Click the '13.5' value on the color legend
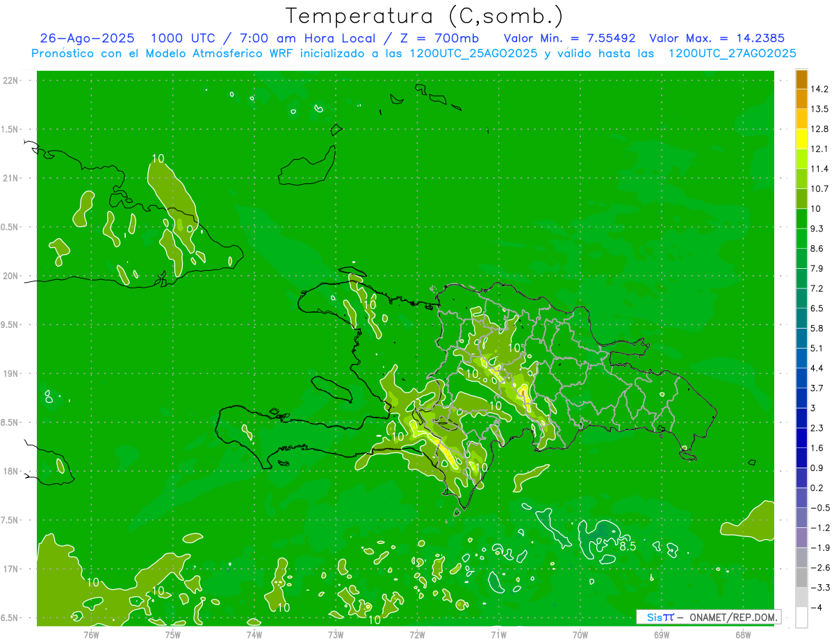 [x=819, y=109]
